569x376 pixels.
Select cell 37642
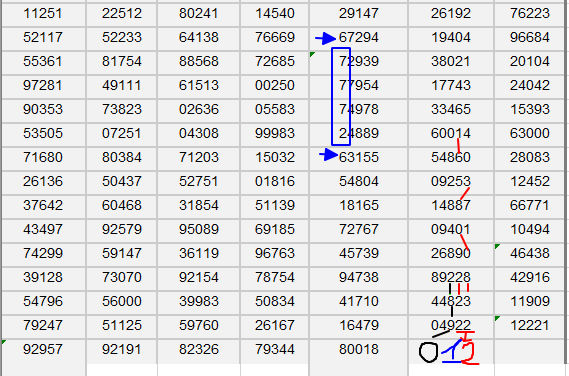click(44, 206)
